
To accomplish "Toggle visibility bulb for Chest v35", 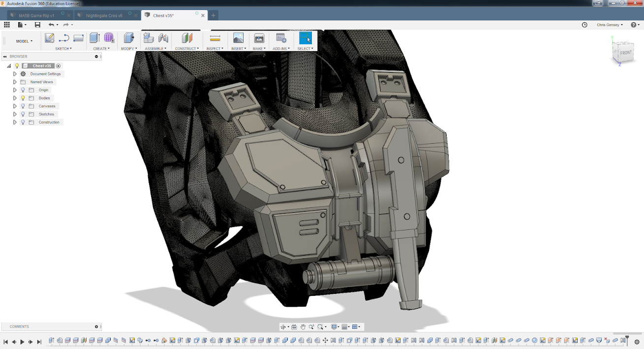I will coord(17,66).
